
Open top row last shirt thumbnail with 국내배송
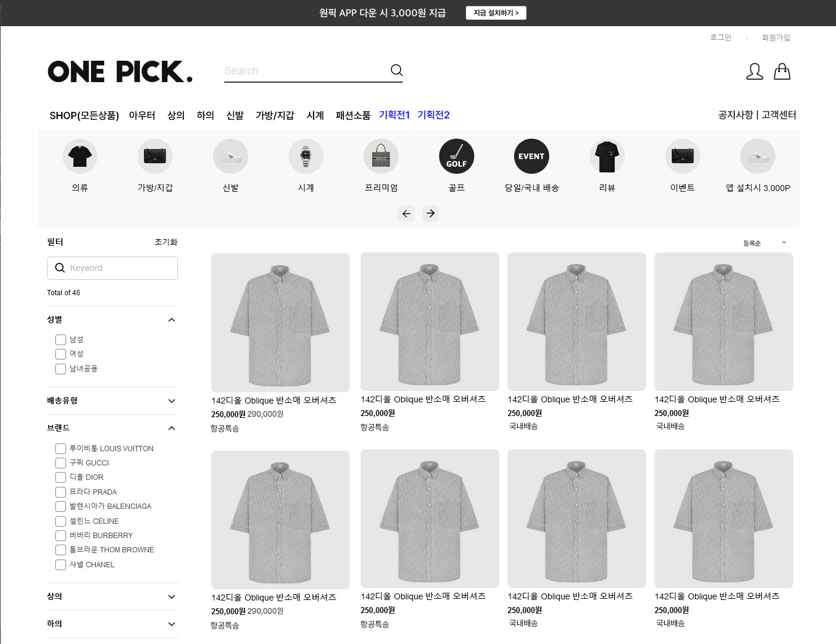pyautogui.click(x=724, y=321)
